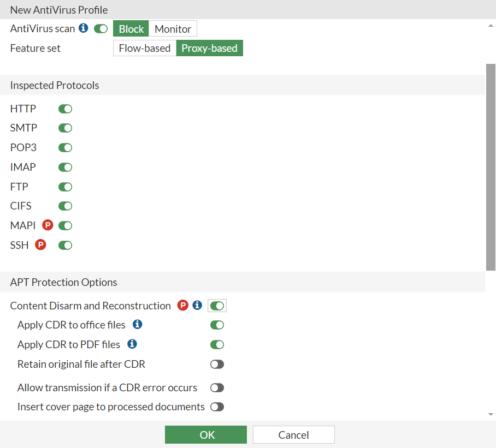
Task: Click info icon for Apply CDR to PDF files
Action: coord(132,344)
